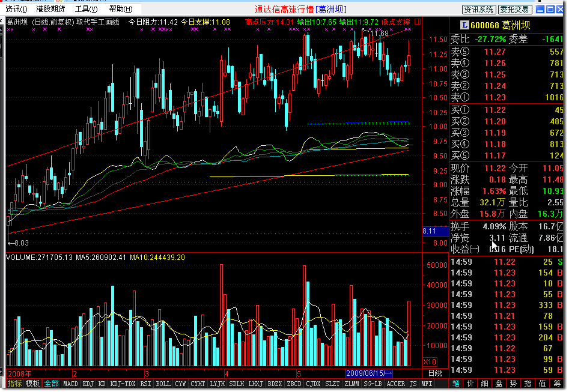This screenshot has height=392, width=569.
Task: Switch to the SDLH indicator
Action: [x=237, y=384]
